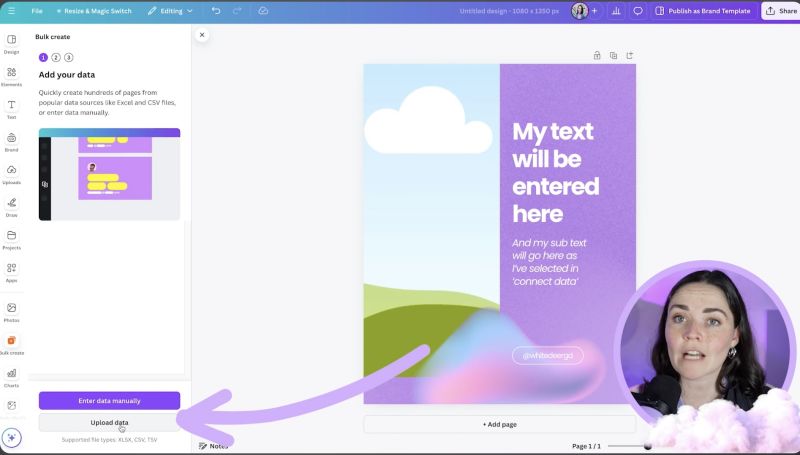
Task: Select the 'And my sub text' paragraph
Action: pyautogui.click(x=549, y=262)
